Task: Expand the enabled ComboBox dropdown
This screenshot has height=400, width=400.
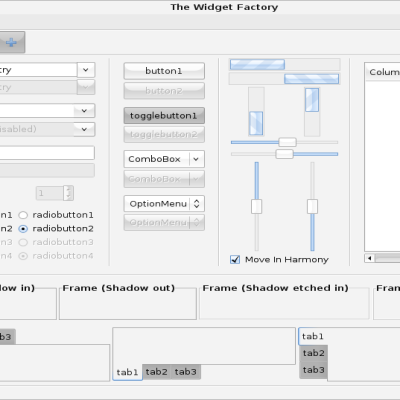Action: coord(196,159)
